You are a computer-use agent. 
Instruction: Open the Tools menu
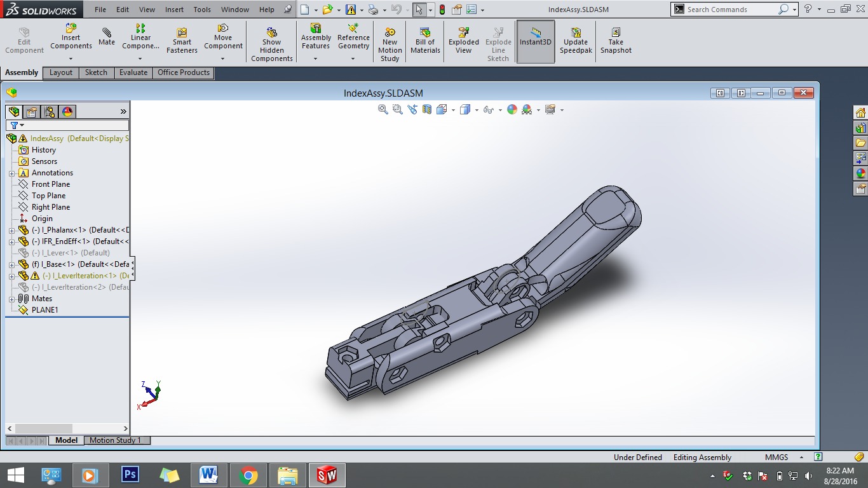[202, 10]
